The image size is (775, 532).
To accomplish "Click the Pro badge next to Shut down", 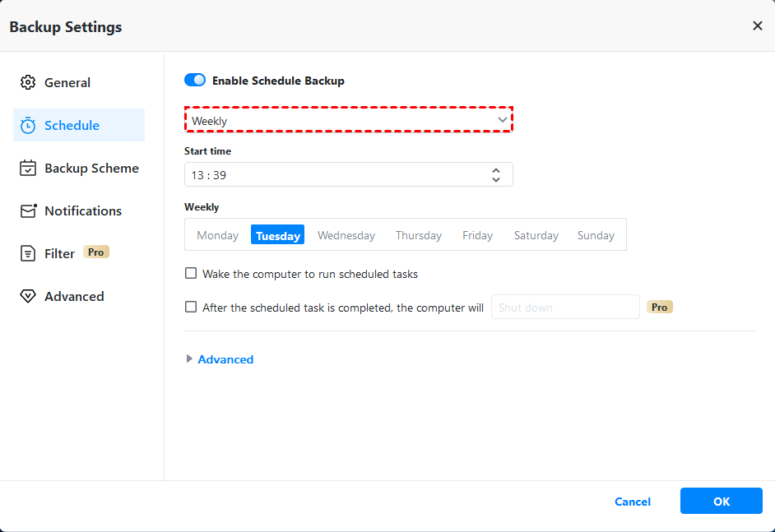I will click(x=660, y=307).
